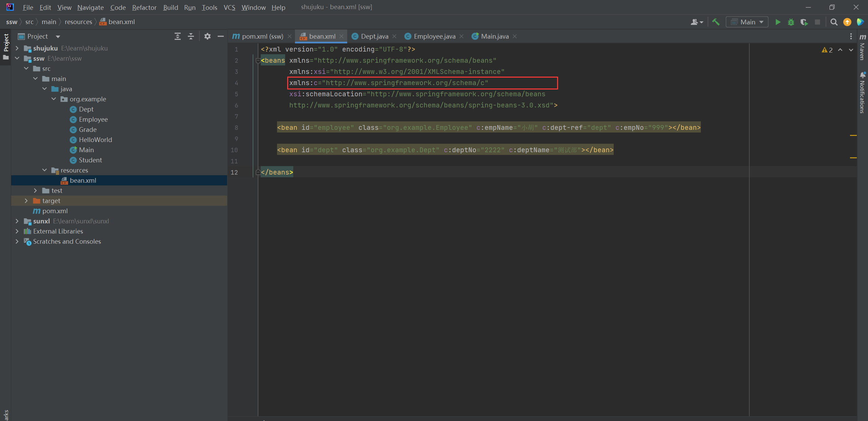This screenshot has height=421, width=868.
Task: Close the Dept.java tab
Action: (394, 36)
